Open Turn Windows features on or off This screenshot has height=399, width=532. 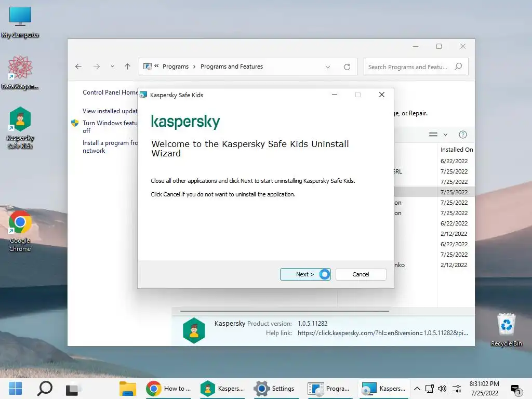110,127
